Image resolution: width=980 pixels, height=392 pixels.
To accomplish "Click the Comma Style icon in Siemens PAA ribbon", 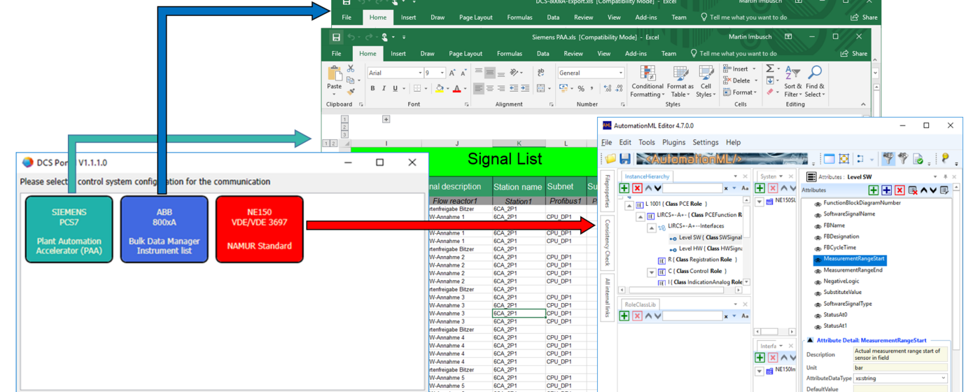I will pos(591,89).
